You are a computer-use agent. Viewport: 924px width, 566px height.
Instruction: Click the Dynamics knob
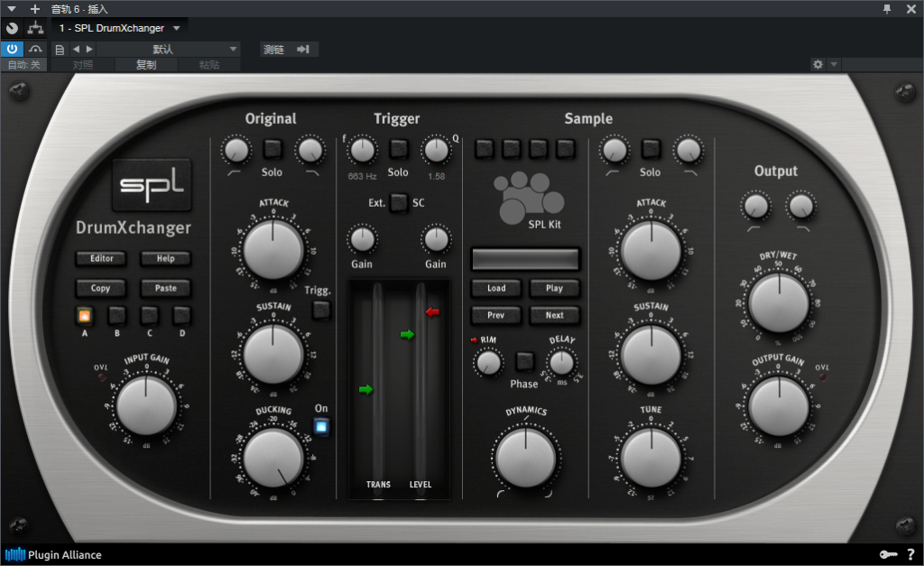[x=526, y=458]
